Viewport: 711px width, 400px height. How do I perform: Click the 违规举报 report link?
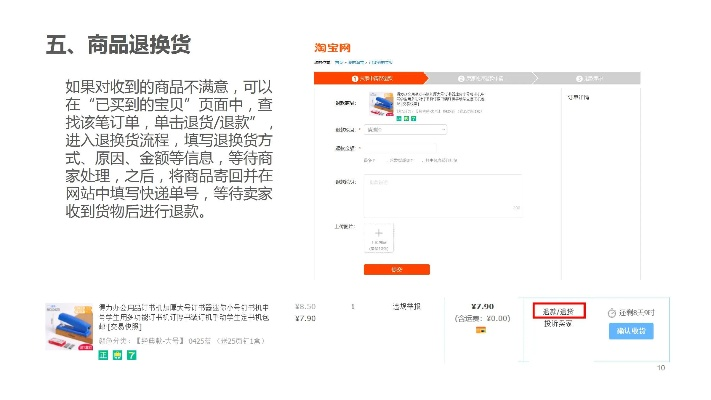coord(406,307)
